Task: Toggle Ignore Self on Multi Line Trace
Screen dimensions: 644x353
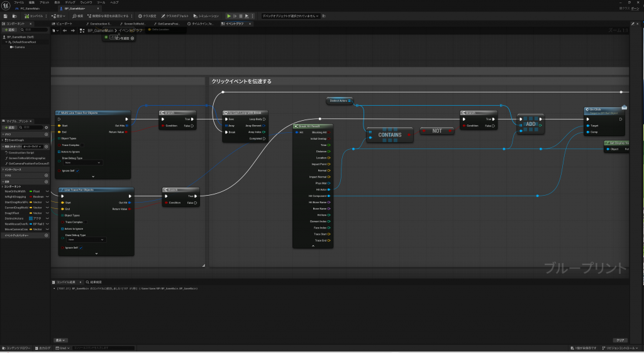Action: coord(77,171)
